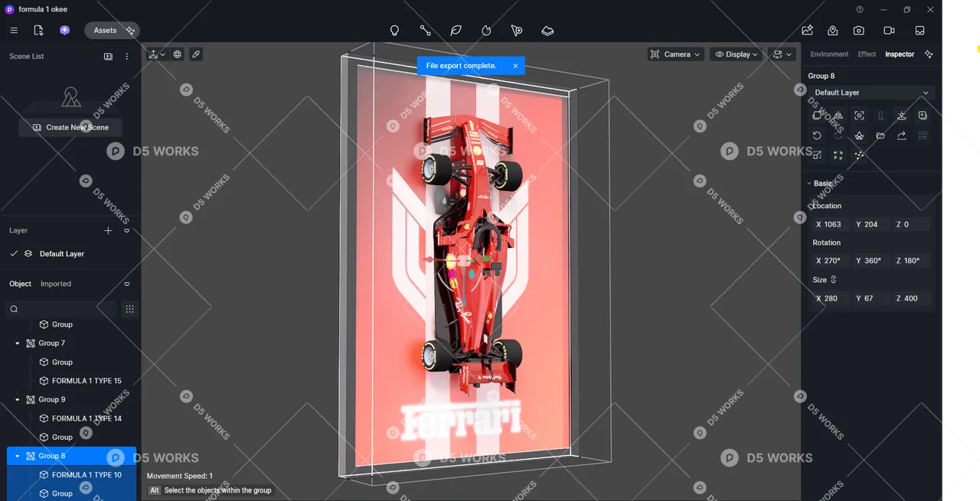This screenshot has width=980, height=501.
Task: Toggle the Default Layer checkmark
Action: tap(14, 254)
